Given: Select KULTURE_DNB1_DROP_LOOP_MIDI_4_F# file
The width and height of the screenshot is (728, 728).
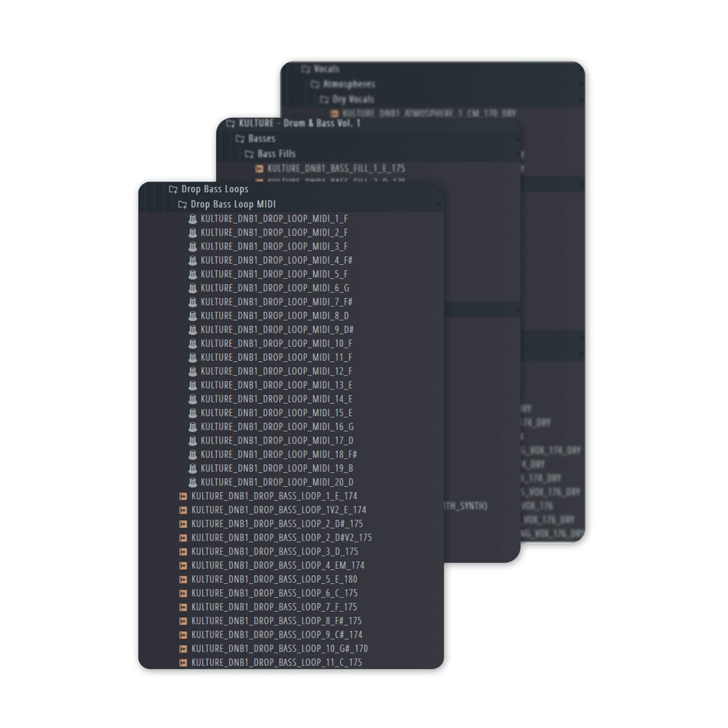Looking at the screenshot, I should [276, 261].
